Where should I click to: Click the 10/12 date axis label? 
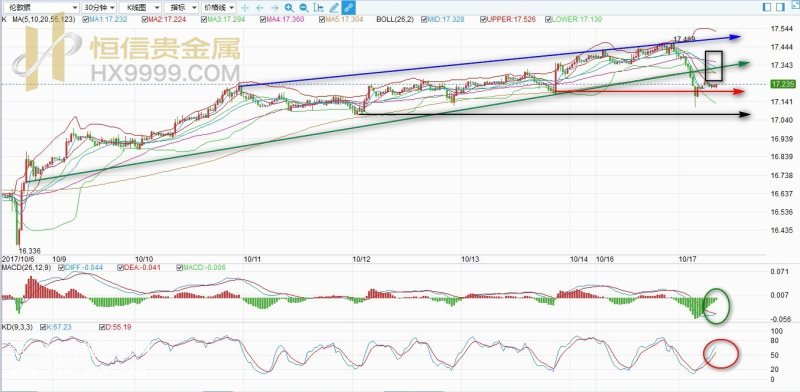click(x=361, y=259)
